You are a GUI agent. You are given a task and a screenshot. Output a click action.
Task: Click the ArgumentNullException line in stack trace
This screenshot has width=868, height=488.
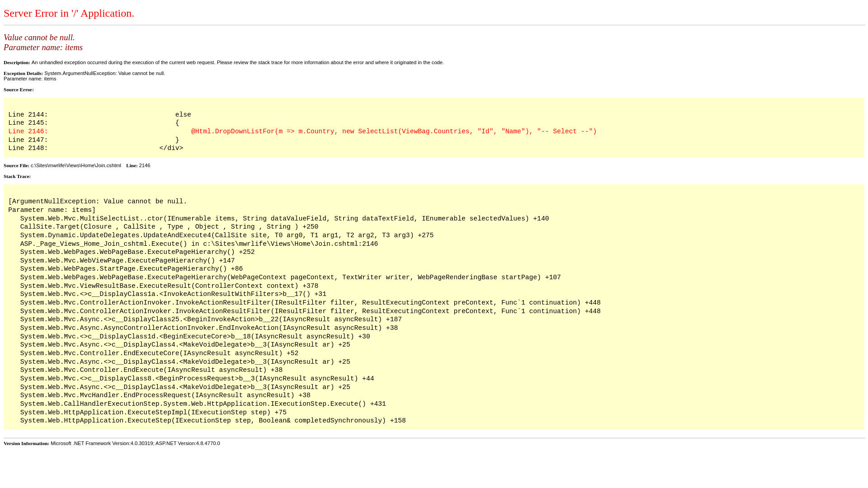pyautogui.click(x=97, y=202)
